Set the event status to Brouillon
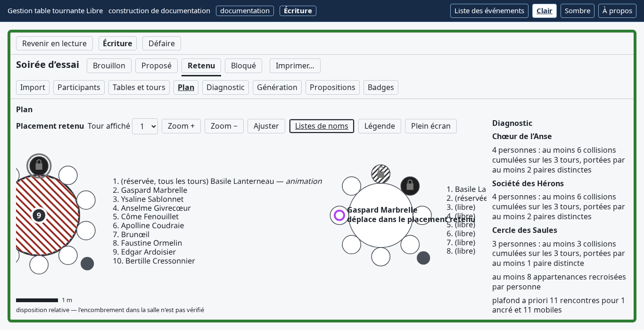This screenshot has height=330, width=644. click(x=109, y=66)
